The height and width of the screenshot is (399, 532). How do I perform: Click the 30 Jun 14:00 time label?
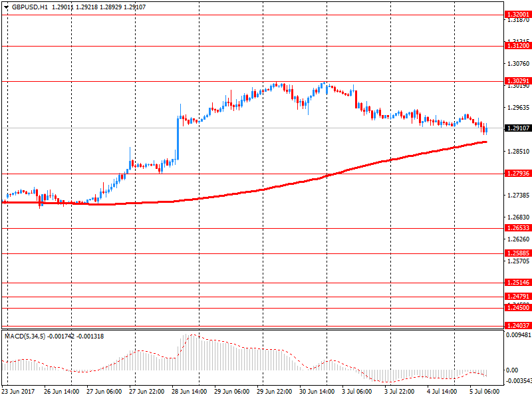317,391
